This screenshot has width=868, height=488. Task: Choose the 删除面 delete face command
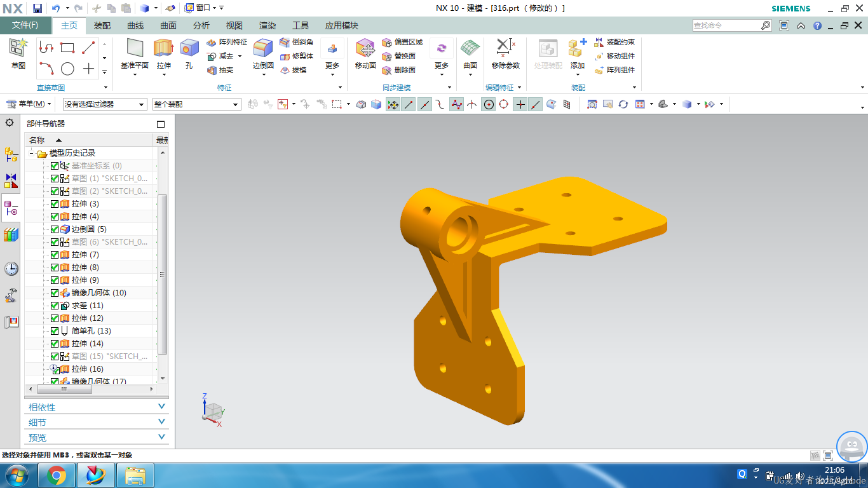click(x=398, y=70)
